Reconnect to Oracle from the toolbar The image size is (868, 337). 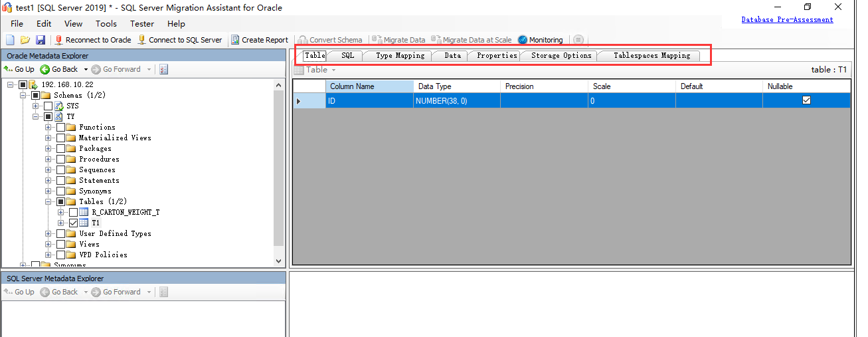pos(93,40)
